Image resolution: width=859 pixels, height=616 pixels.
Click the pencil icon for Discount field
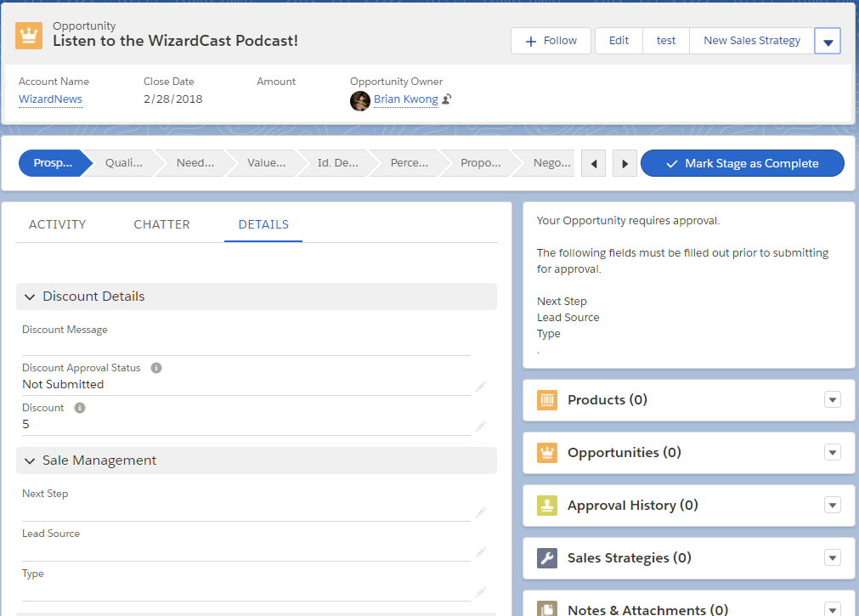[480, 427]
